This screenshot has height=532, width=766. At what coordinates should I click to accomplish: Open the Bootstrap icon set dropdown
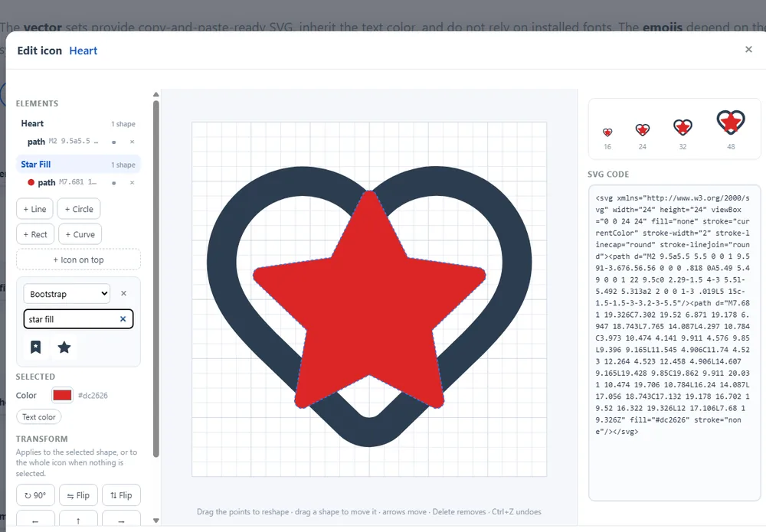point(67,294)
